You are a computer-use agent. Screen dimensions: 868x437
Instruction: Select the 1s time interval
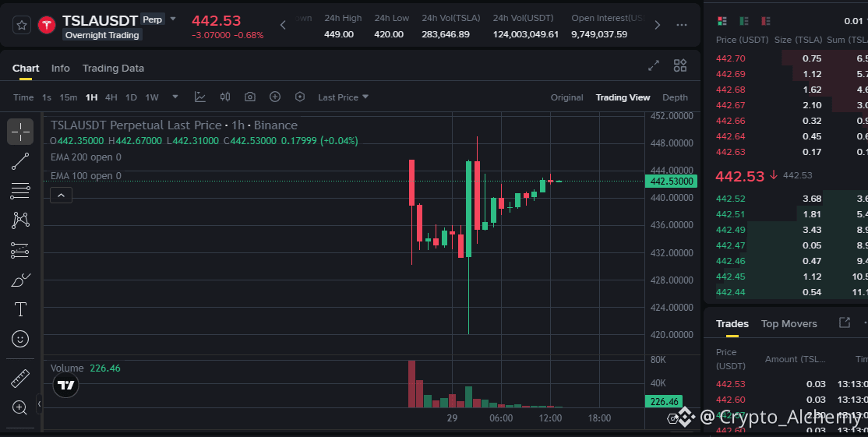click(x=47, y=97)
